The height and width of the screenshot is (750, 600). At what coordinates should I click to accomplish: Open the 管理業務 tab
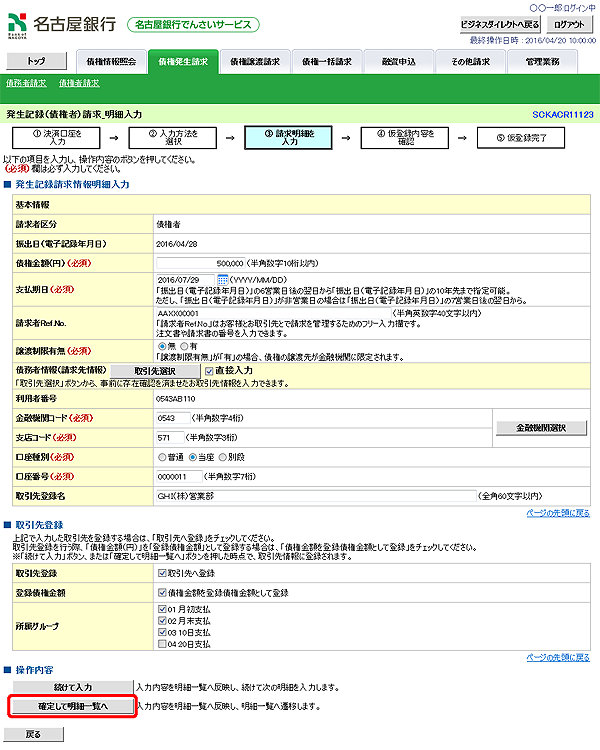point(542,62)
